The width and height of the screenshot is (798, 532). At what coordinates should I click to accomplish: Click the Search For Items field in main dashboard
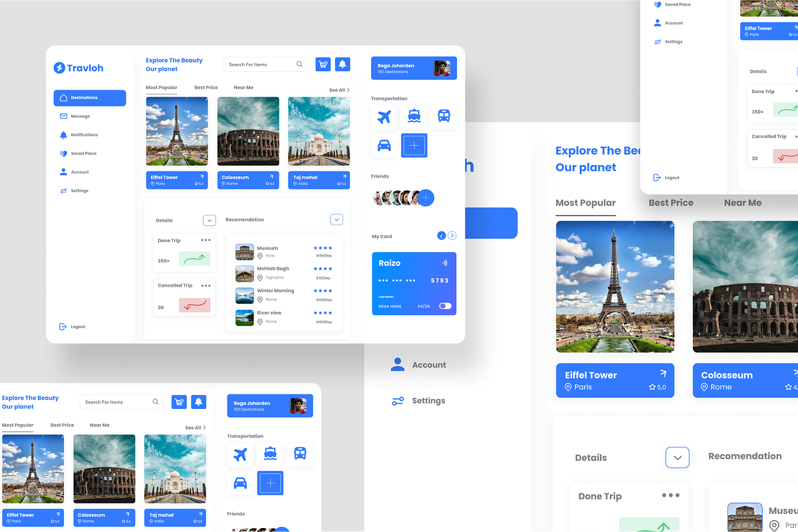click(x=265, y=65)
